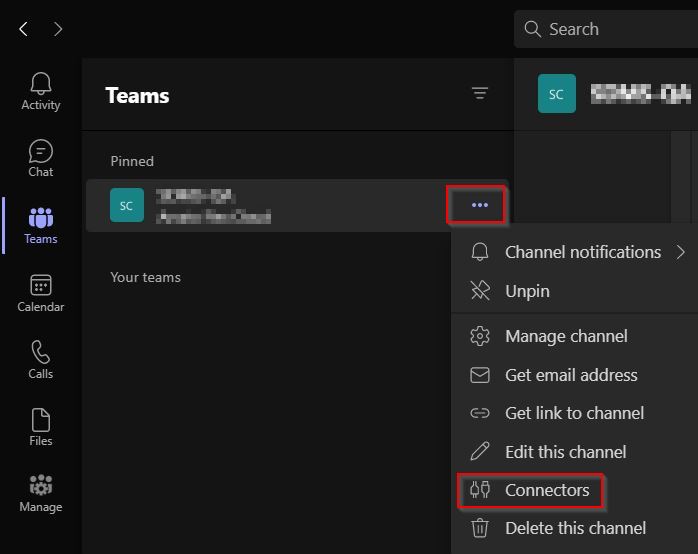
Task: Click in the Search box
Action: [x=606, y=29]
